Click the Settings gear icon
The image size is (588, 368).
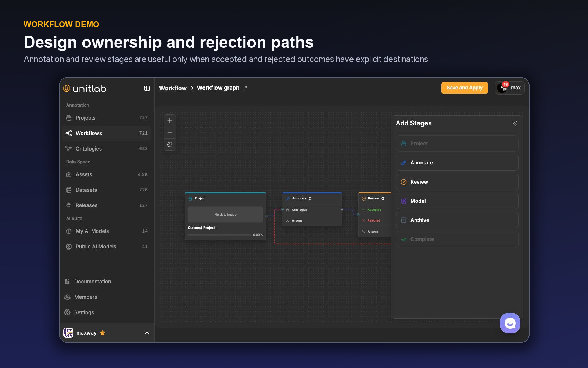pos(67,312)
